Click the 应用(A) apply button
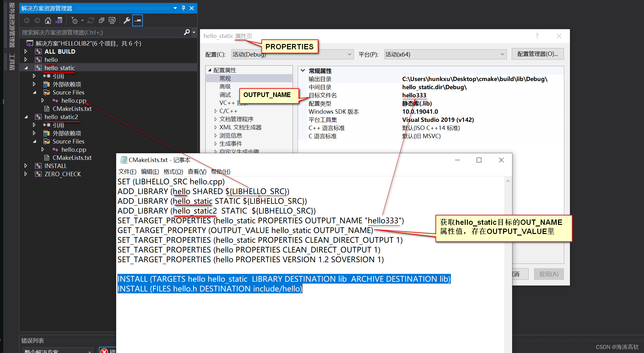 [548, 274]
